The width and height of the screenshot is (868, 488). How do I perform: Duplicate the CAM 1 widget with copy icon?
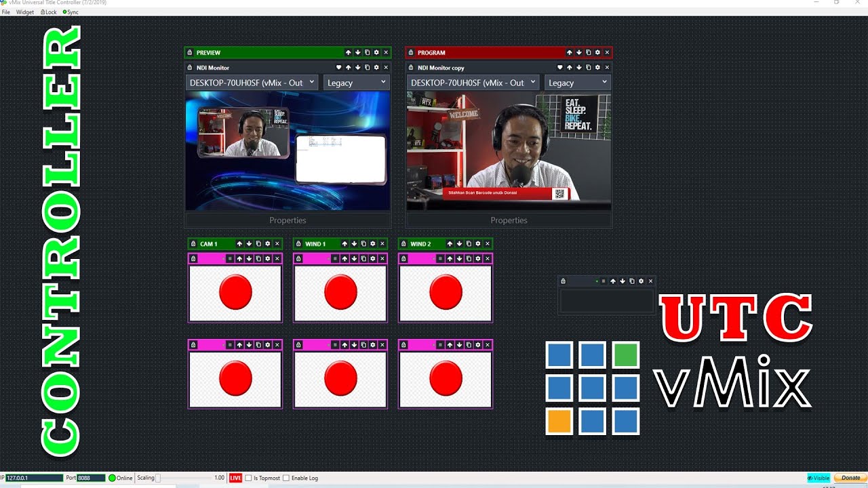coord(258,243)
